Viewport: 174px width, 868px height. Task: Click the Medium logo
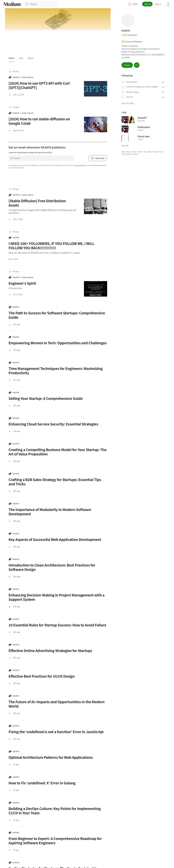pyautogui.click(x=12, y=4)
